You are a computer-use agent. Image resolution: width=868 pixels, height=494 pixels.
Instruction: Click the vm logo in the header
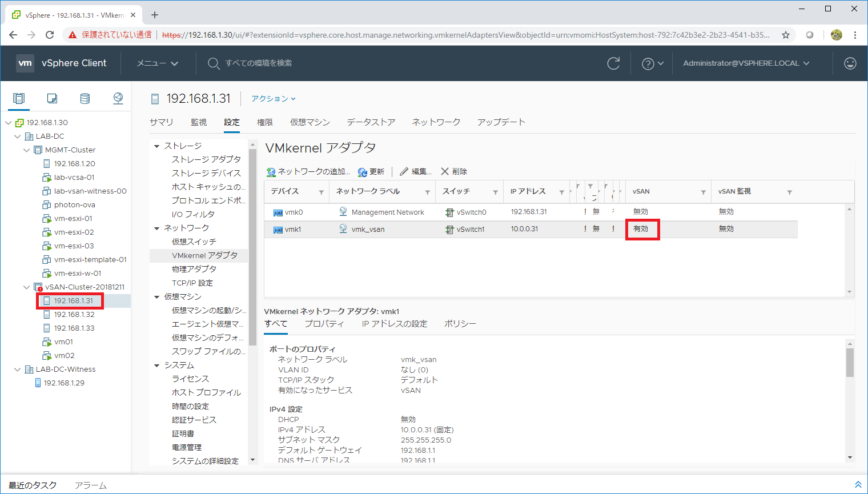point(25,63)
